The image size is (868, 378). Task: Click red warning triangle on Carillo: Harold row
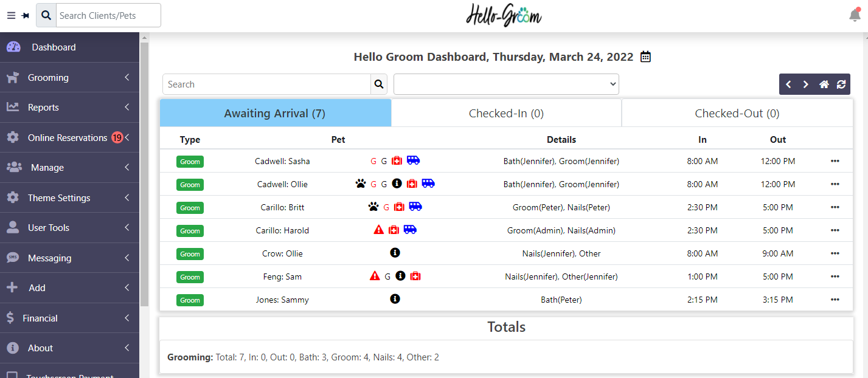click(x=379, y=230)
